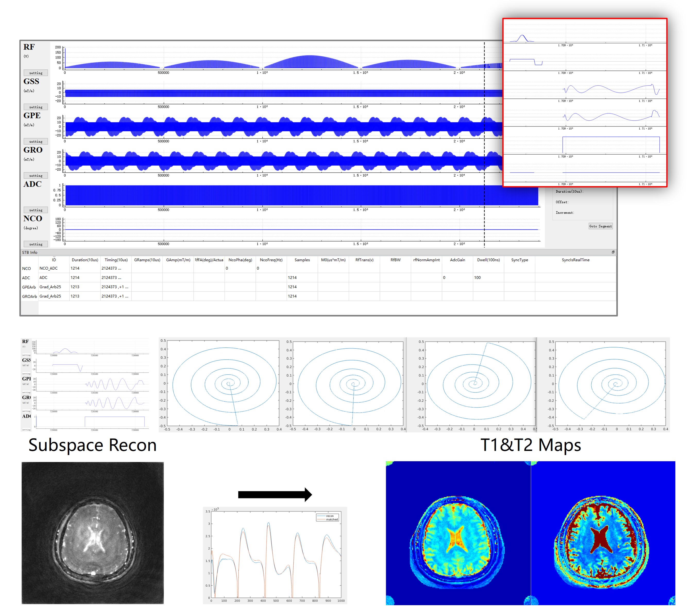
Task: Select the M0(us*mT/m) column header
Action: point(334,260)
